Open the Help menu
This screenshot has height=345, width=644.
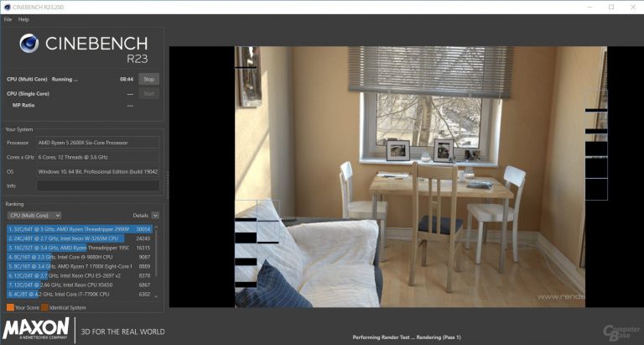point(23,19)
